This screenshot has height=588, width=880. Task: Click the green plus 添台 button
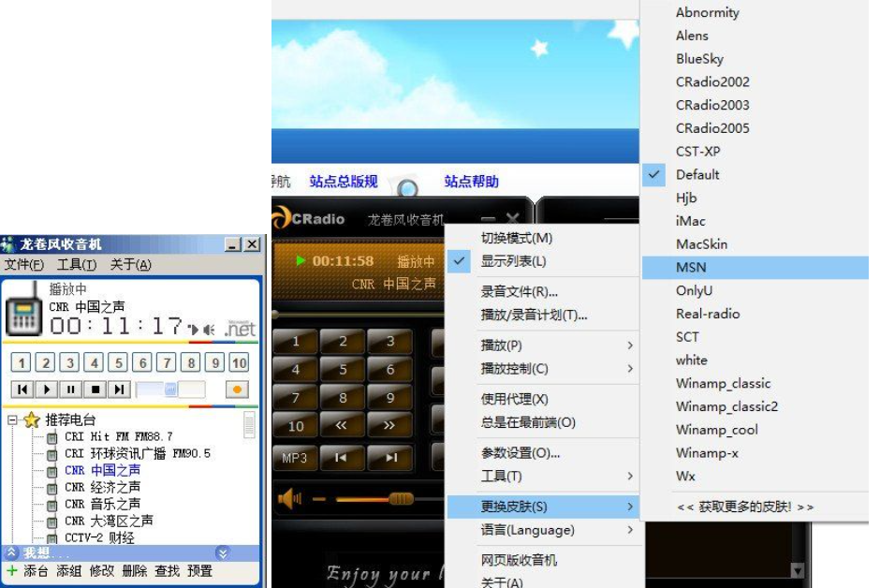pos(27,571)
